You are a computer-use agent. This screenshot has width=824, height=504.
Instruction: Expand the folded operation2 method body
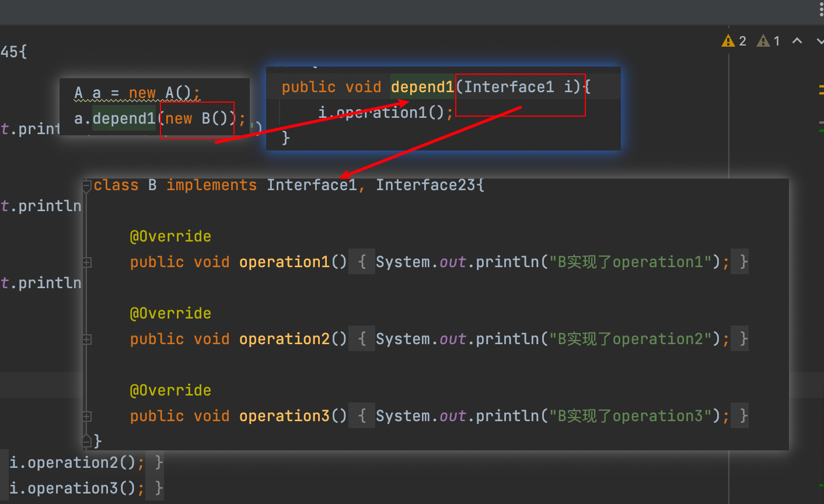coord(87,339)
